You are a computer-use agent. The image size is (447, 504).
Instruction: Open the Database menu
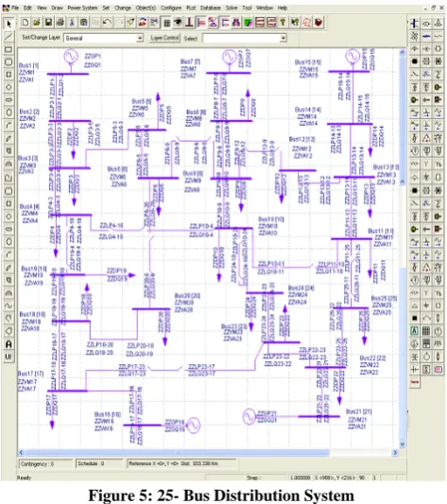point(211,8)
